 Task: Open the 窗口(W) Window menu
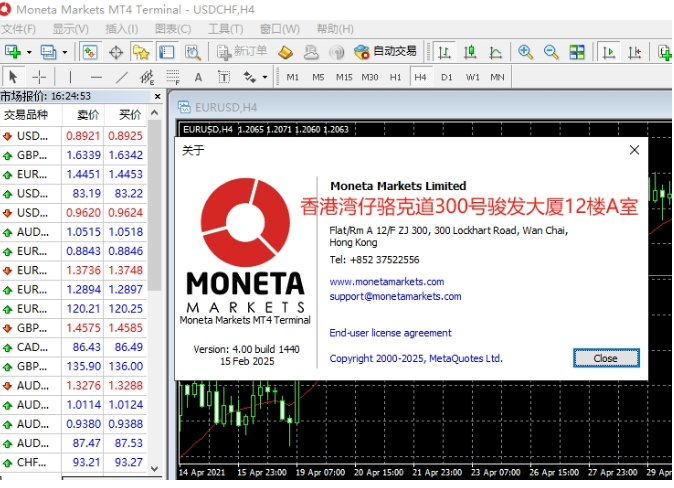coord(280,29)
